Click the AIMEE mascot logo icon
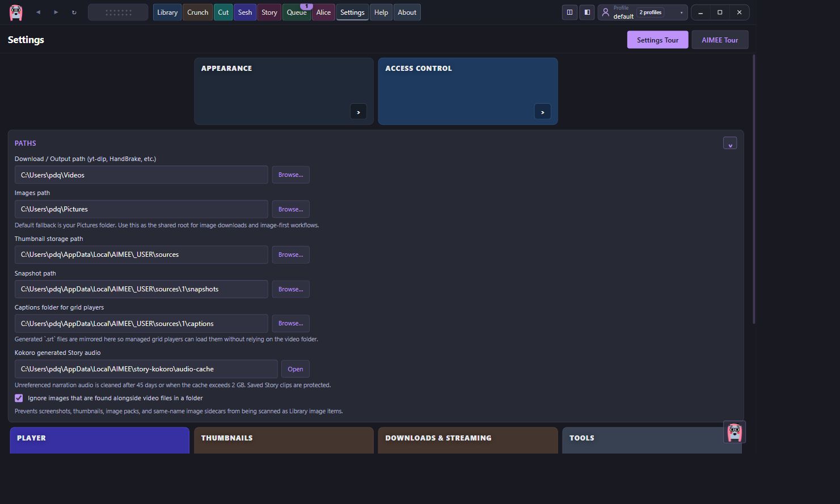Image resolution: width=840 pixels, height=504 pixels. (x=16, y=12)
